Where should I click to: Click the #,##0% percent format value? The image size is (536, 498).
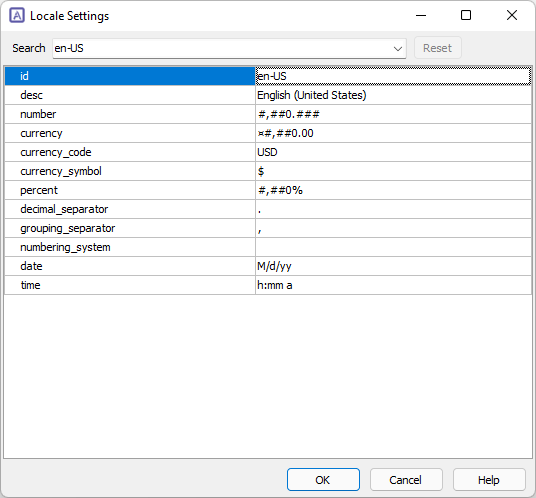[280, 190]
